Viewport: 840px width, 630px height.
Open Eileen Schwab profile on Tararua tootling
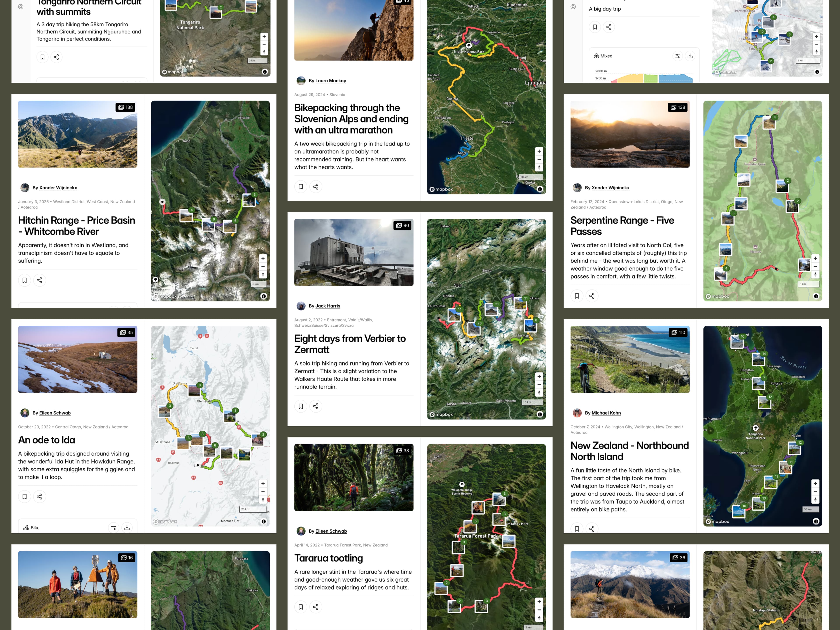tap(331, 531)
